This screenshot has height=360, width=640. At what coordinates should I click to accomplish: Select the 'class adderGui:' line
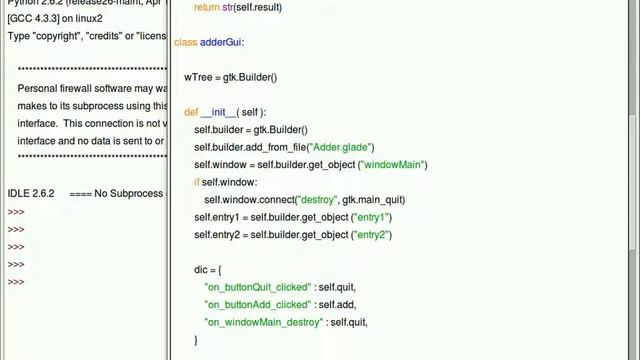[x=209, y=42]
